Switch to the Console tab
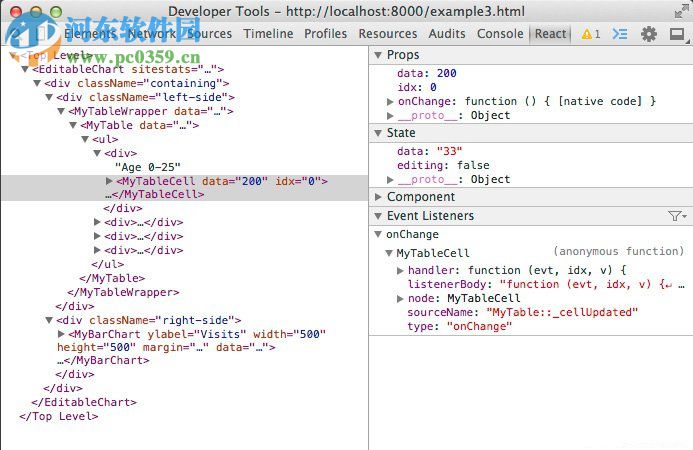Viewport: 693px width, 450px height. [x=500, y=34]
